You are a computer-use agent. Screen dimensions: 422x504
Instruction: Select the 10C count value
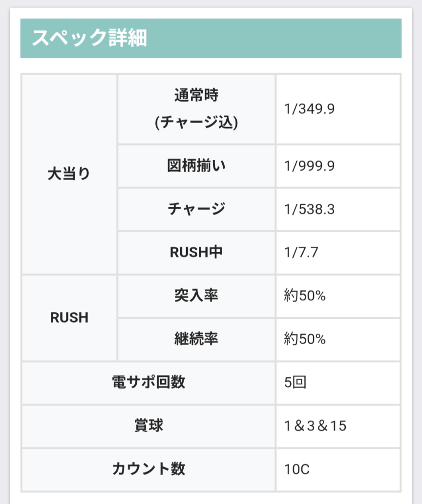pyautogui.click(x=297, y=470)
